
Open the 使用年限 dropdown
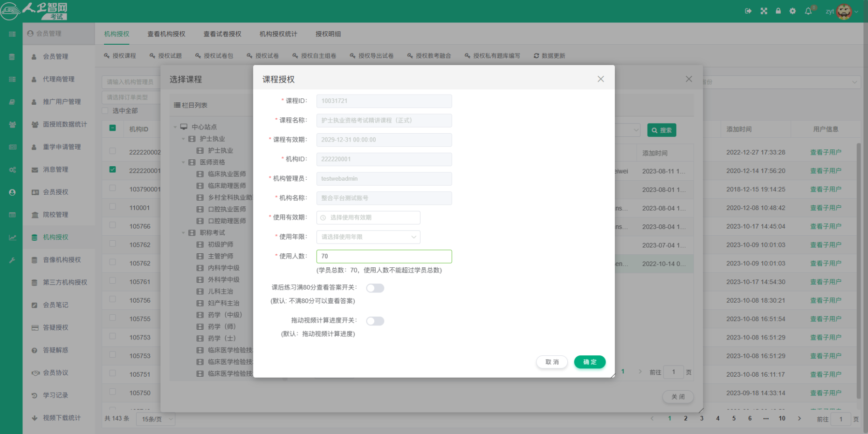coord(368,237)
